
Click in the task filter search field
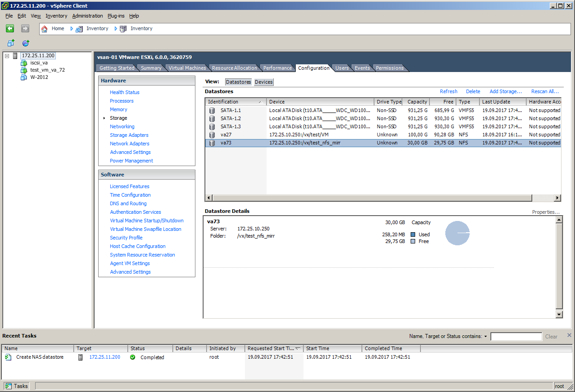coord(516,336)
